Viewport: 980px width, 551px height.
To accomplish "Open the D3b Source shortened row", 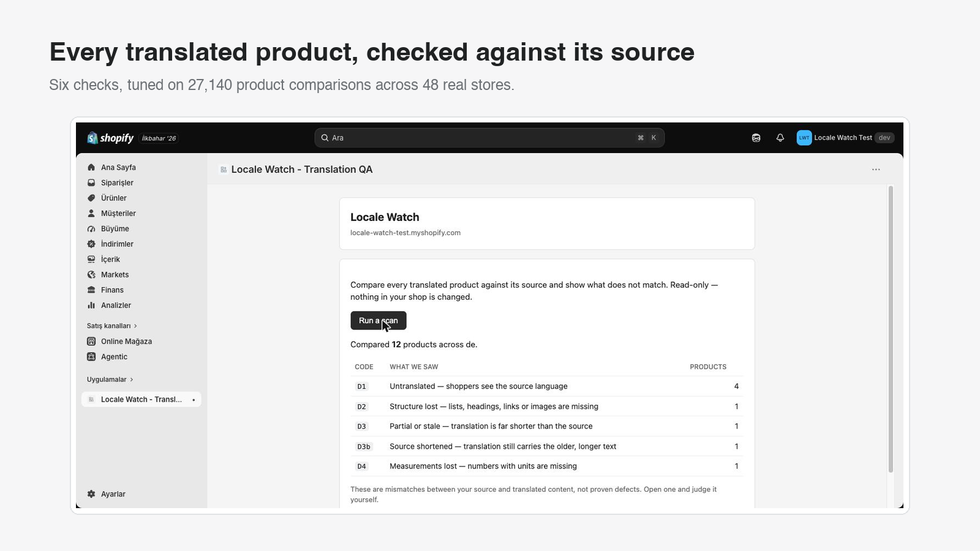I will (x=546, y=446).
